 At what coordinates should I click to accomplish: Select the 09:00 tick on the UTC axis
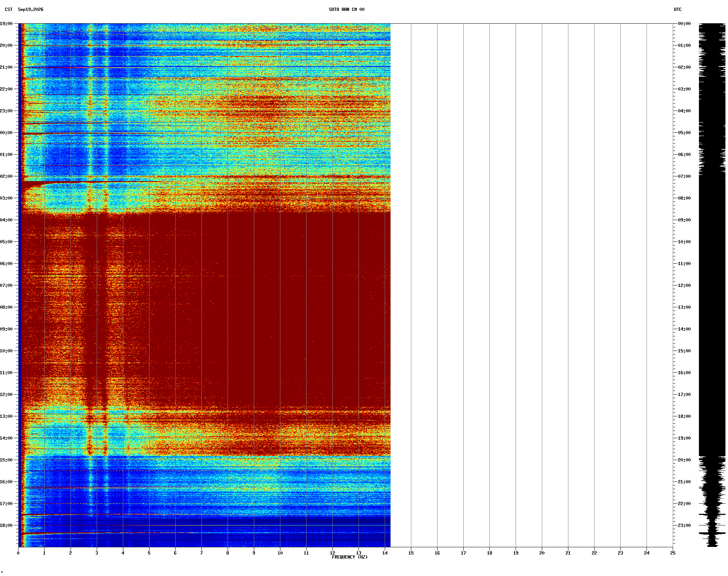point(684,220)
